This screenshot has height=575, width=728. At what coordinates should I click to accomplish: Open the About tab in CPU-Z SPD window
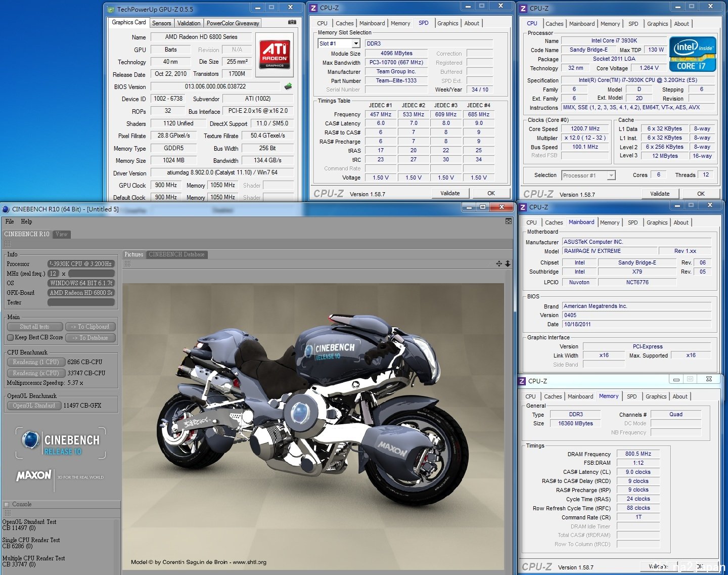472,23
